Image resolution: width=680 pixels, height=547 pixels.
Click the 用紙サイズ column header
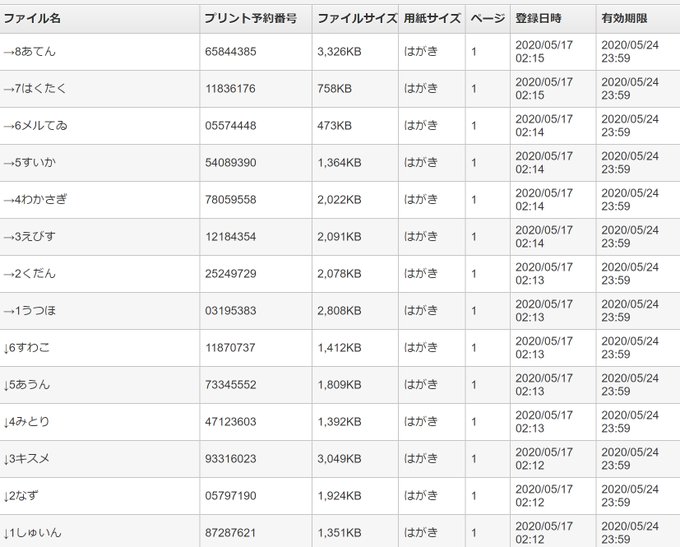432,18
